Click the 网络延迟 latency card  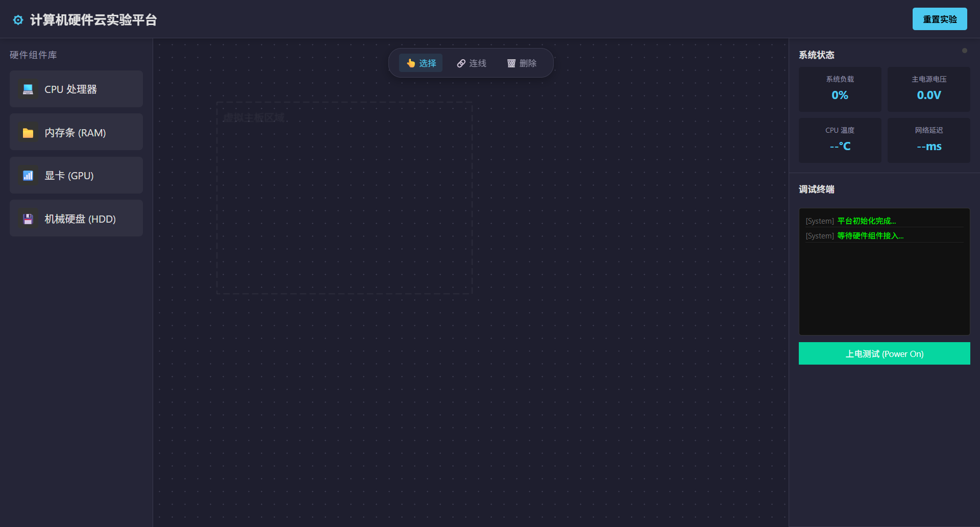[x=928, y=140]
